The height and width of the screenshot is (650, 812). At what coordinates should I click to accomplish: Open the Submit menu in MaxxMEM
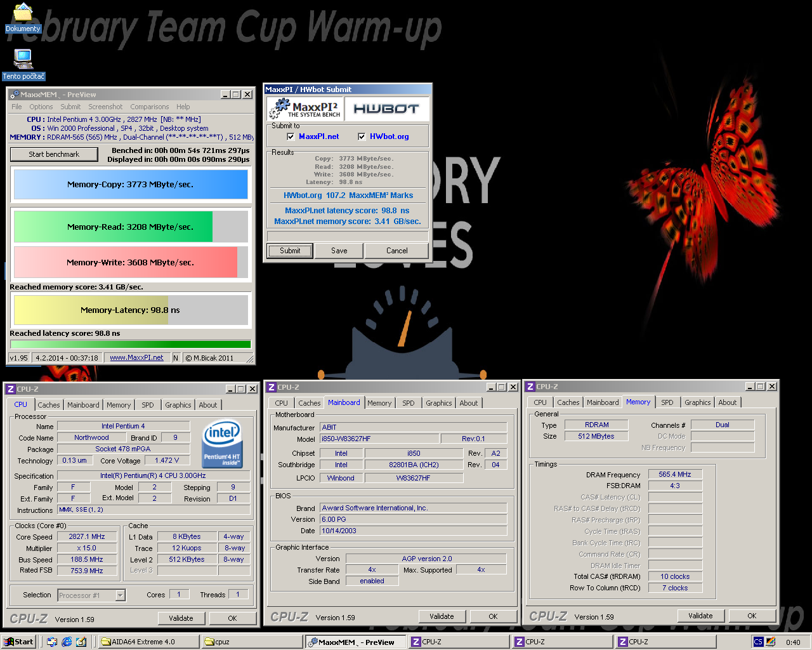coord(70,107)
